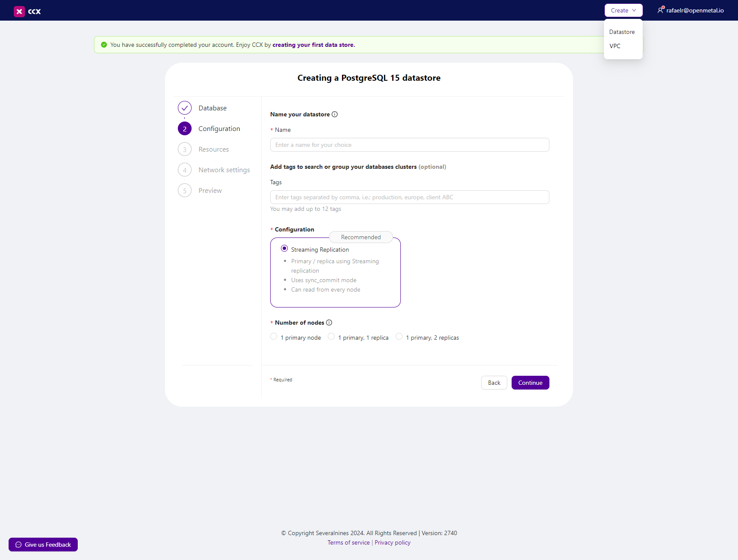Click the info icon beside "Name your datastore"
Image resolution: width=738 pixels, height=560 pixels.
[x=335, y=114]
